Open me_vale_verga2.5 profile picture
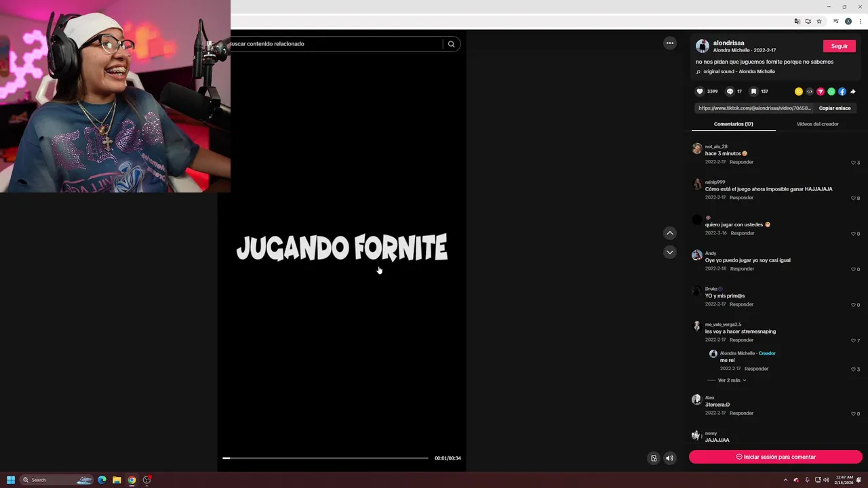Image resolution: width=868 pixels, height=488 pixels. (696, 326)
